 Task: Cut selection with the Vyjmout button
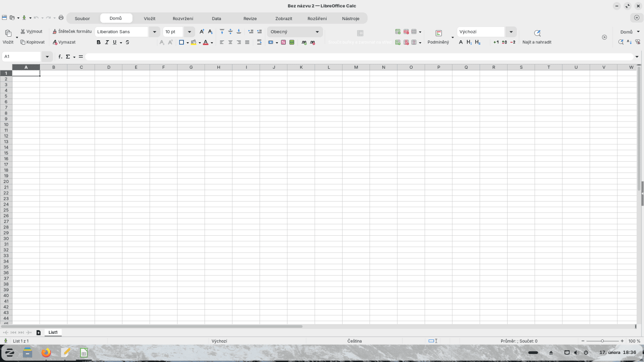31,31
